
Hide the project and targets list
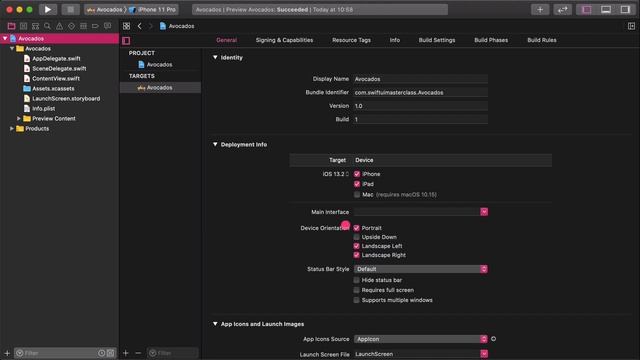126,40
